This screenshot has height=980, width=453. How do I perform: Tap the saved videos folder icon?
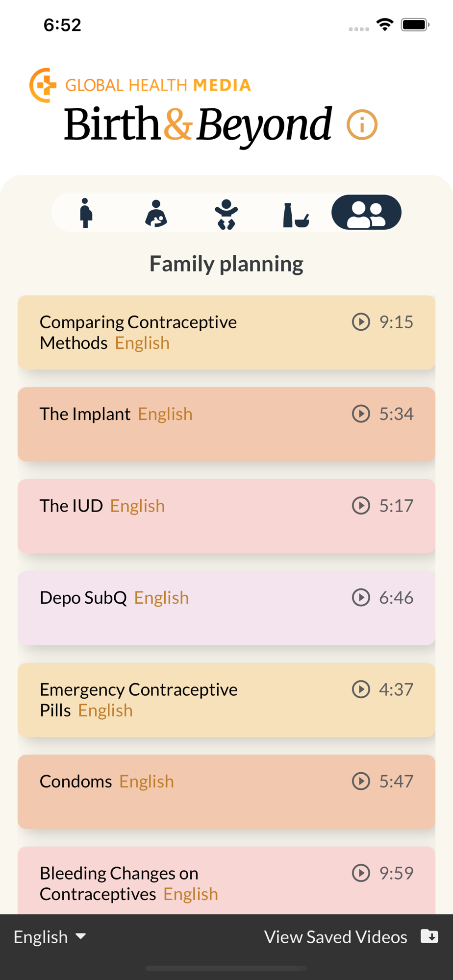pyautogui.click(x=429, y=936)
